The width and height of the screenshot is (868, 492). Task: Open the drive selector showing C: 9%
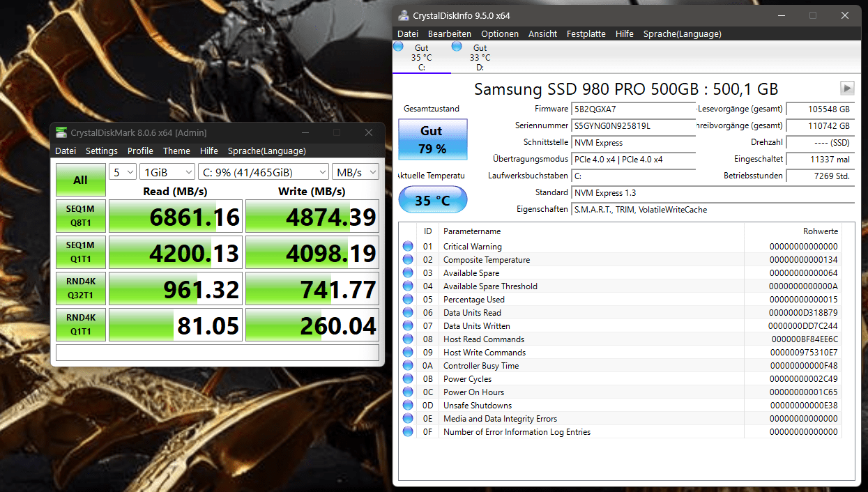(264, 172)
